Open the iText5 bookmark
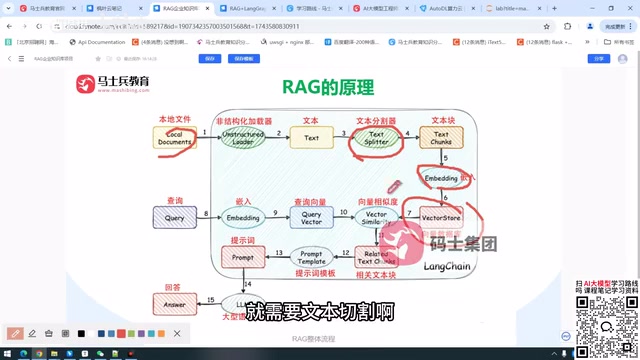Screen dimensions: 640x360 tap(480, 42)
